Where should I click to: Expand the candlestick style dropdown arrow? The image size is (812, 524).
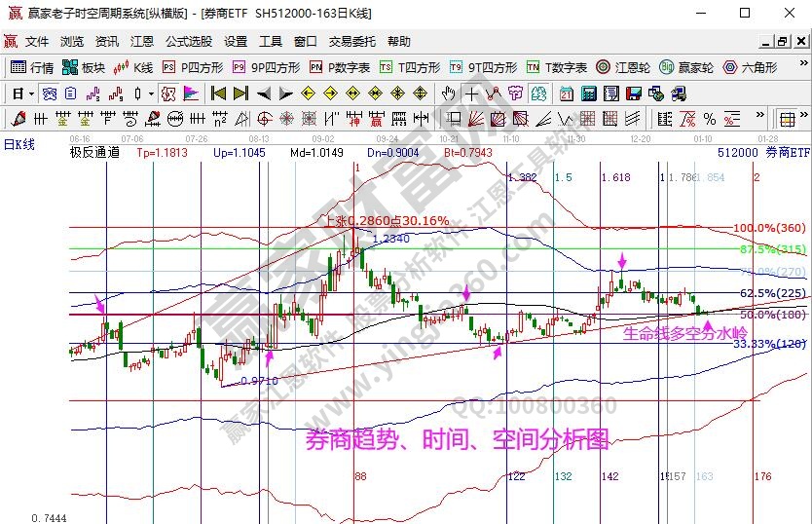151,94
